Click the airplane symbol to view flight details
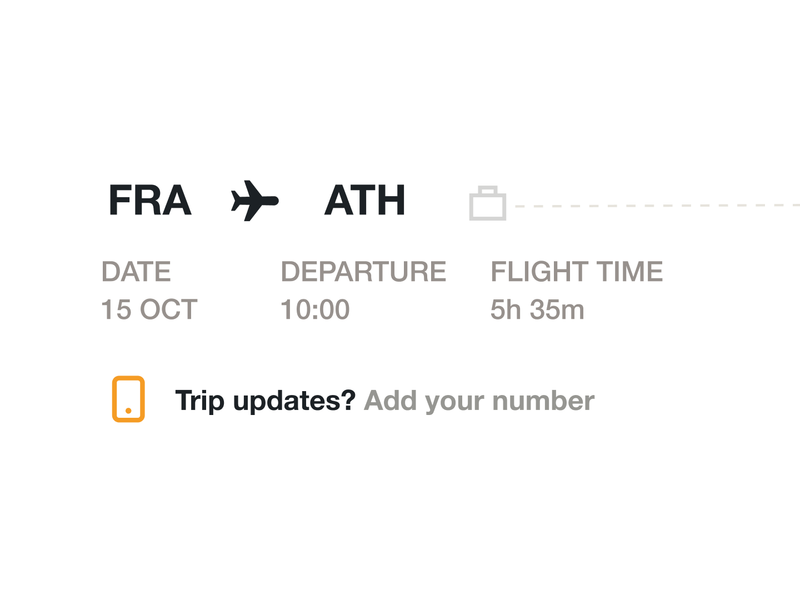 coord(251,199)
